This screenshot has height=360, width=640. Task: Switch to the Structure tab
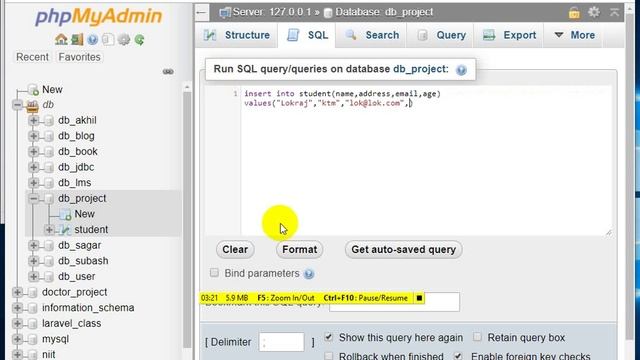237,35
